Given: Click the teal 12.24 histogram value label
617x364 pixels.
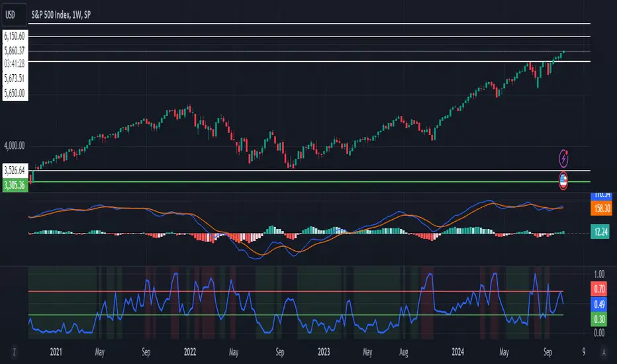Looking at the screenshot, I should pos(600,232).
